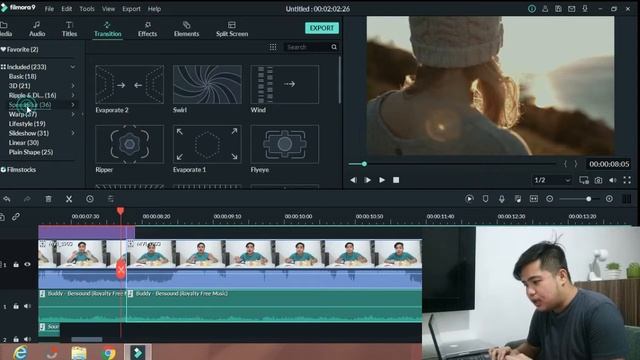
Task: Open the edit adjustments sliders icon
Action: point(111,199)
